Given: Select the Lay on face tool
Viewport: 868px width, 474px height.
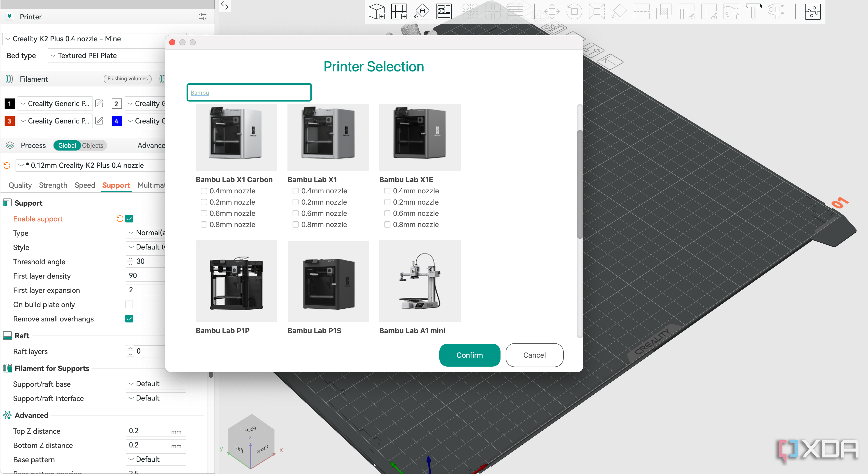Looking at the screenshot, I should (x=619, y=11).
